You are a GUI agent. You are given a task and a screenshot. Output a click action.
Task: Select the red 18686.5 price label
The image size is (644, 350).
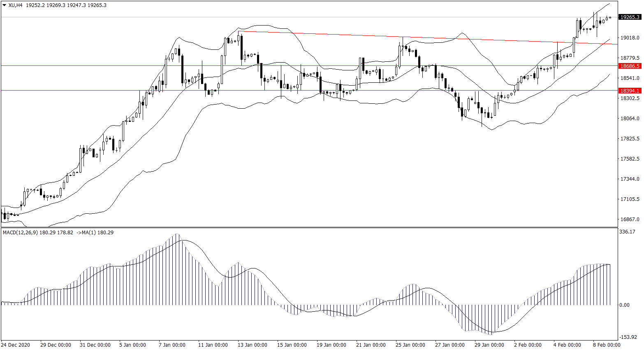(630, 66)
